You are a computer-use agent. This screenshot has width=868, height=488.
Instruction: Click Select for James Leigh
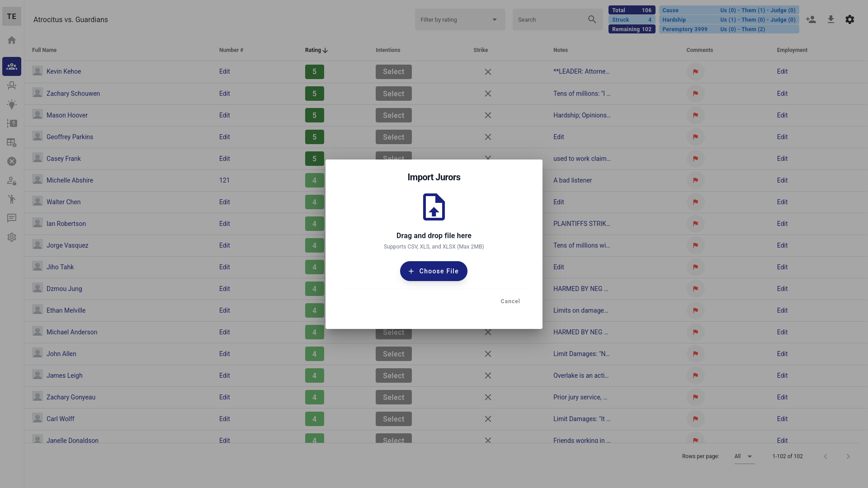(394, 375)
